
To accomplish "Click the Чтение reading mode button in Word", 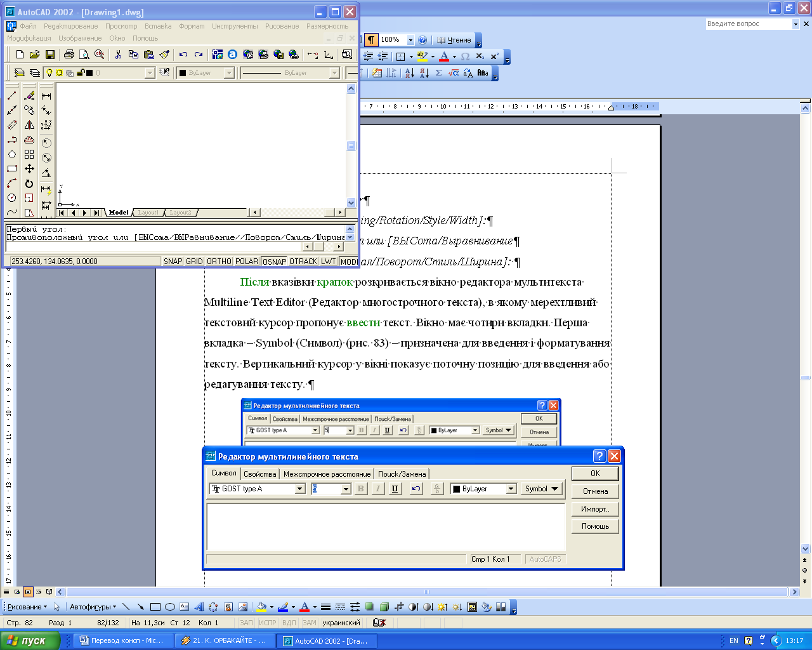I will coord(454,40).
